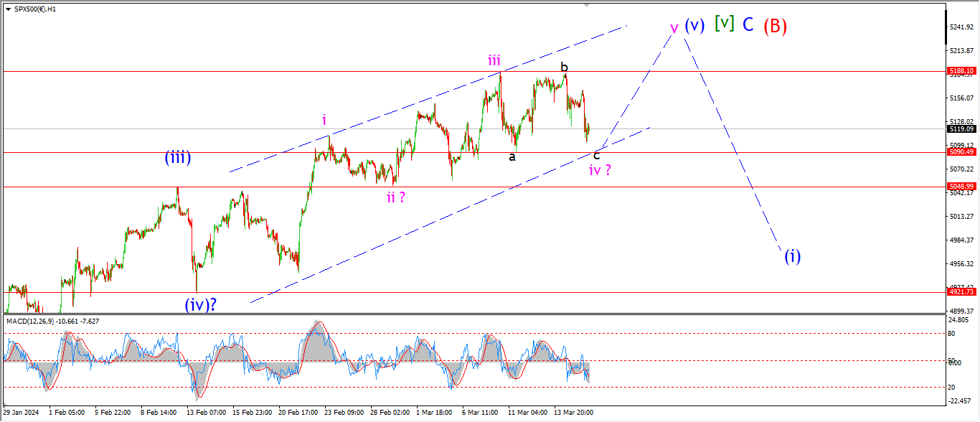This screenshot has height=422, width=980.
Task: Click the red 4921.73 price label
Action: tap(961, 292)
